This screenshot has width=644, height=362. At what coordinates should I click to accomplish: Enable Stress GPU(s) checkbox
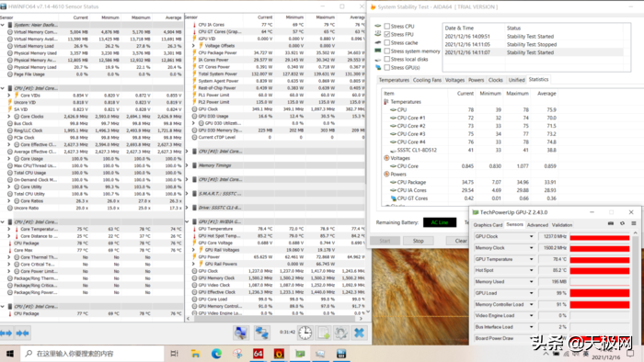(387, 67)
